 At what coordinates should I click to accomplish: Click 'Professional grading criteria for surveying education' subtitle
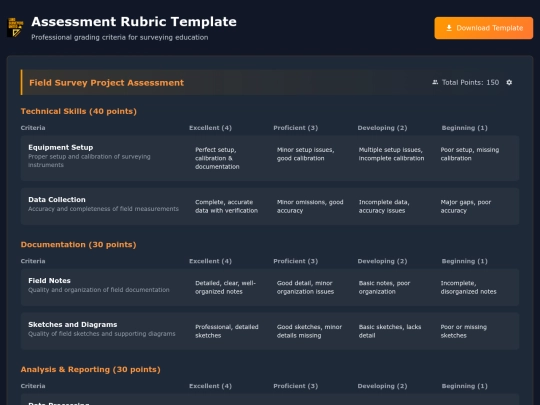point(120,37)
